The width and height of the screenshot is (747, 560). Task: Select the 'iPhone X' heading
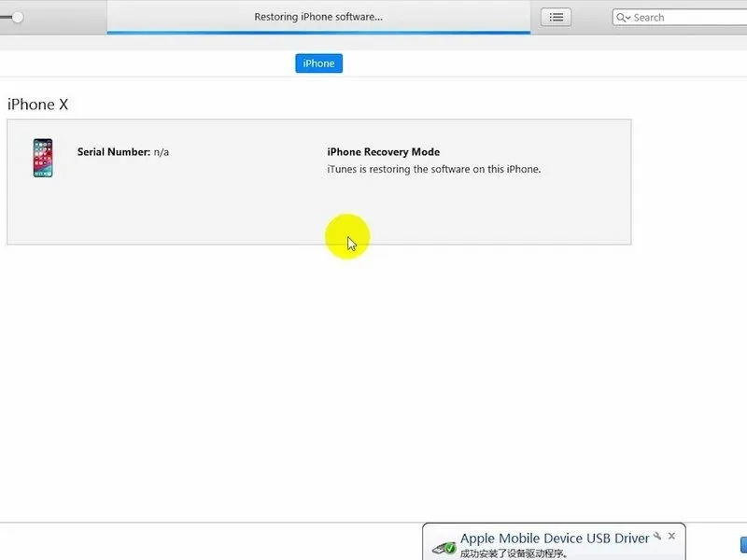tap(37, 105)
